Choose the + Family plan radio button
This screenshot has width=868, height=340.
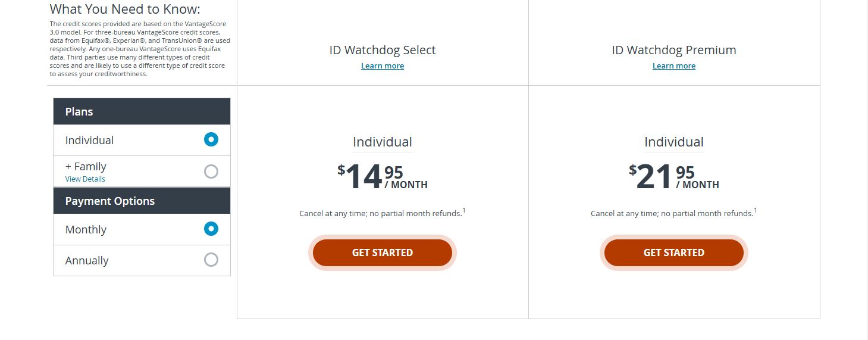(211, 171)
